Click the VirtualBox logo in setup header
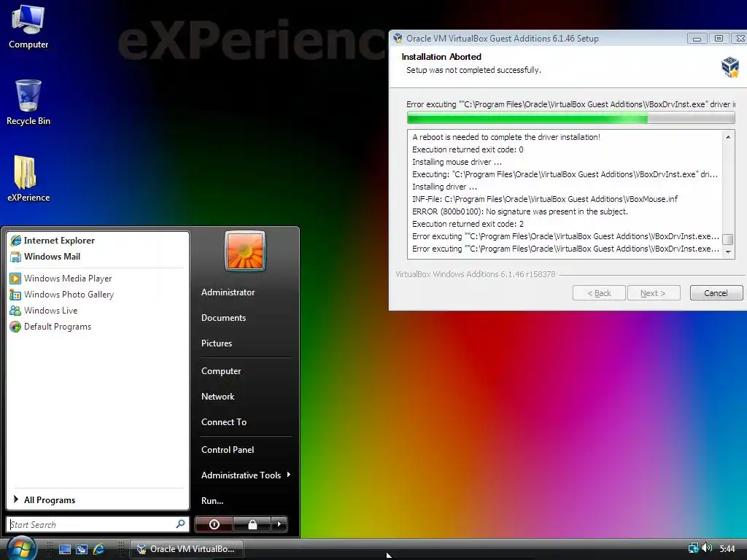The height and width of the screenshot is (560, 747). 729,66
